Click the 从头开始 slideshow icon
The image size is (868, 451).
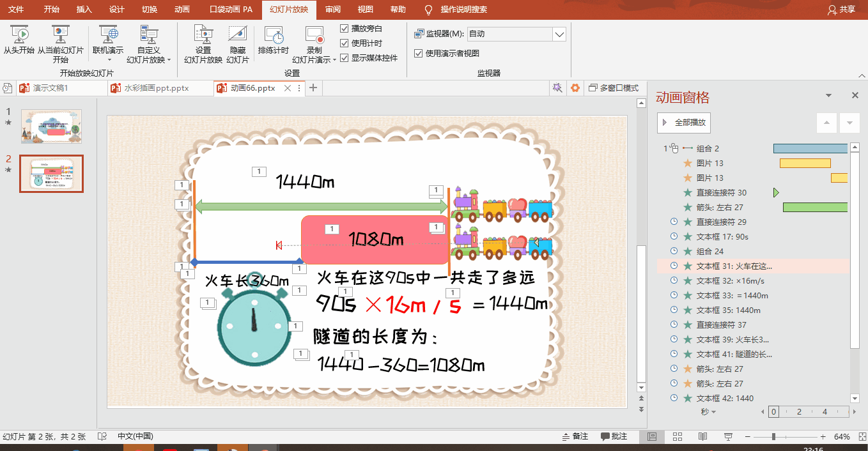point(19,34)
